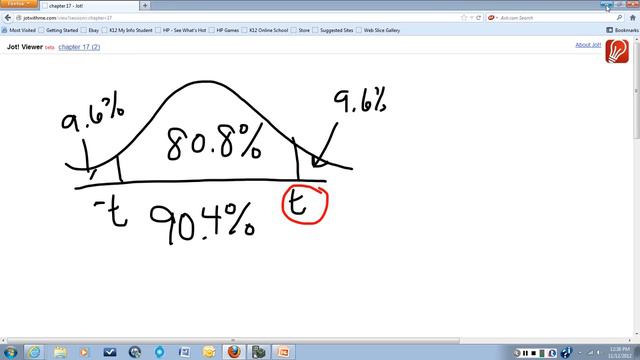The image size is (640, 360).
Task: Click the 'About Jot!' link
Action: pos(588,45)
